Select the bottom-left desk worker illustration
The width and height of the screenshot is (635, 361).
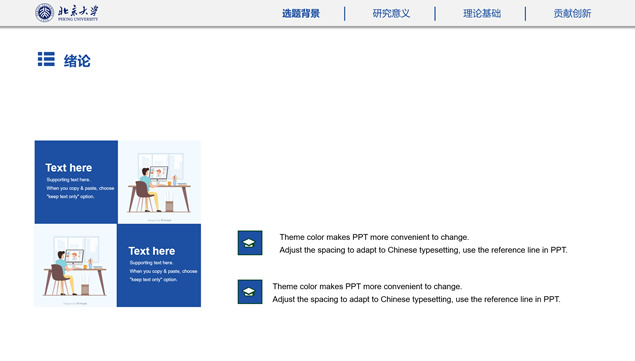pos(75,265)
